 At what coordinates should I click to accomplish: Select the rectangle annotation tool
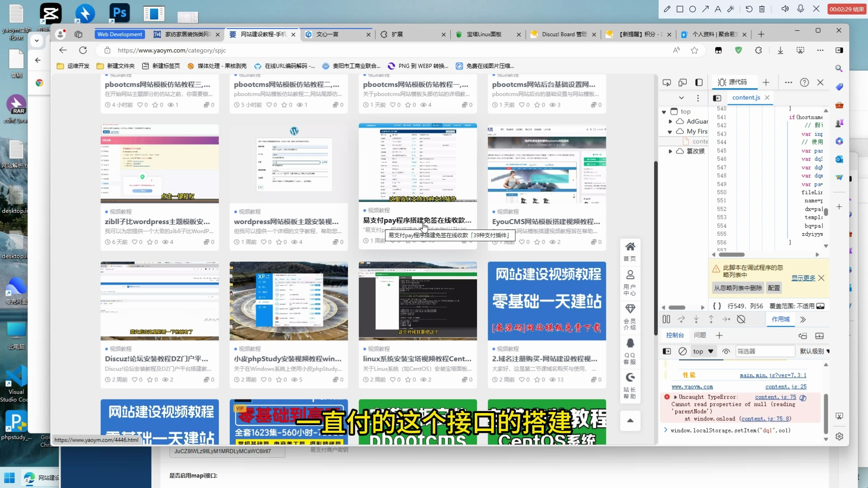pos(679,9)
